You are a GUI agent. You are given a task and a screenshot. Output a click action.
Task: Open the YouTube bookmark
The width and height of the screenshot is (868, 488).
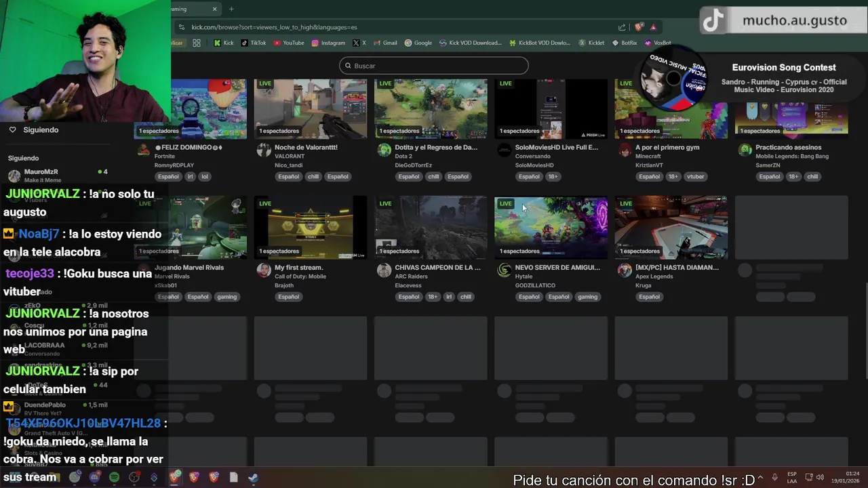click(x=289, y=43)
